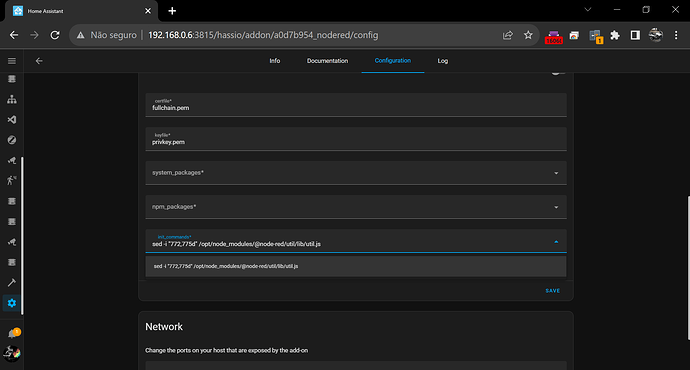Open Developer Tools hammer icon
This screenshot has height=370, width=690.
tap(12, 282)
